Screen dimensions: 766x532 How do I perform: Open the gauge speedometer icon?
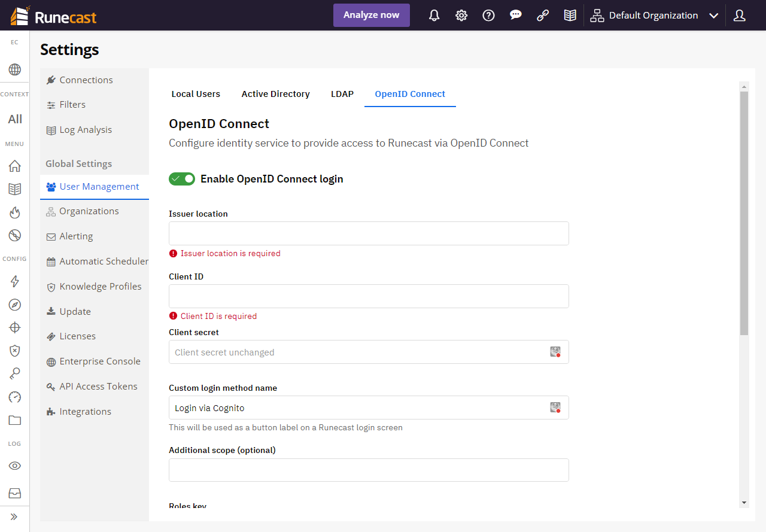tap(15, 397)
